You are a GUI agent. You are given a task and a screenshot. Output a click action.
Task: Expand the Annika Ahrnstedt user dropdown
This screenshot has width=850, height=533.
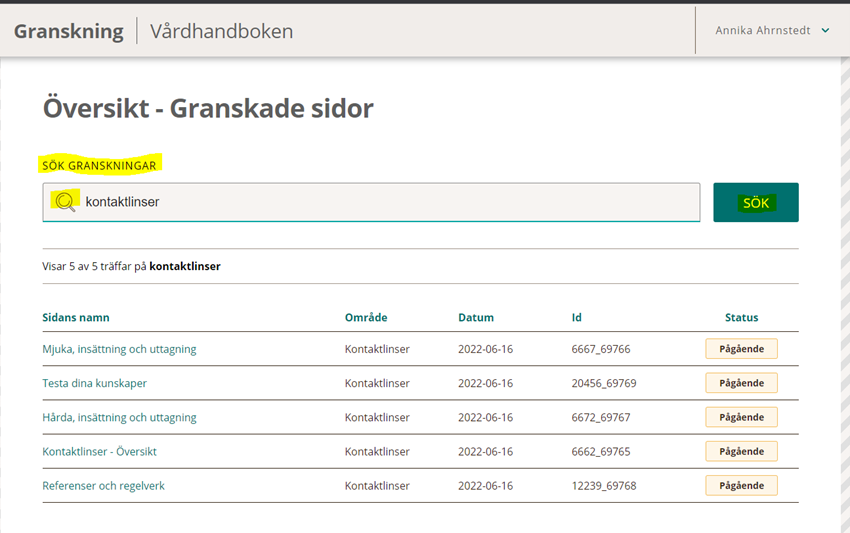[x=772, y=31]
